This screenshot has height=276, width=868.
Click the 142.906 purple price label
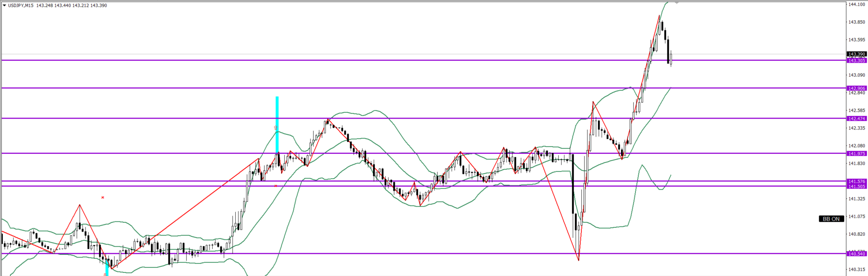click(x=856, y=88)
